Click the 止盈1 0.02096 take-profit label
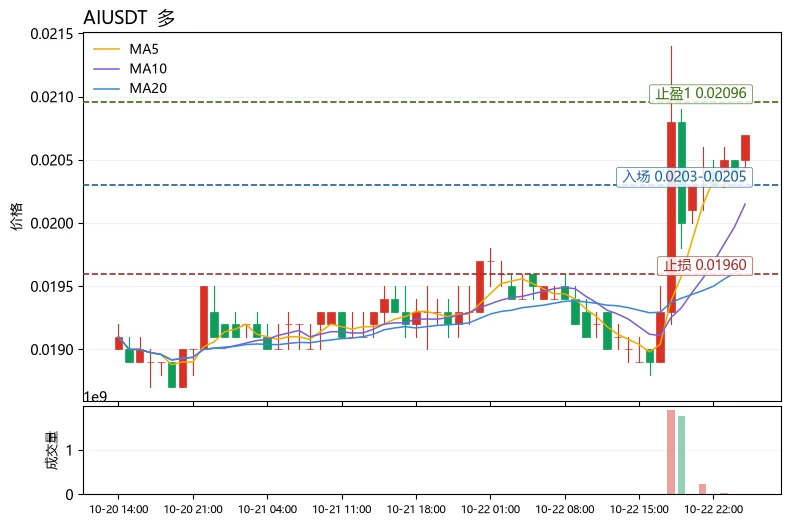 point(700,93)
